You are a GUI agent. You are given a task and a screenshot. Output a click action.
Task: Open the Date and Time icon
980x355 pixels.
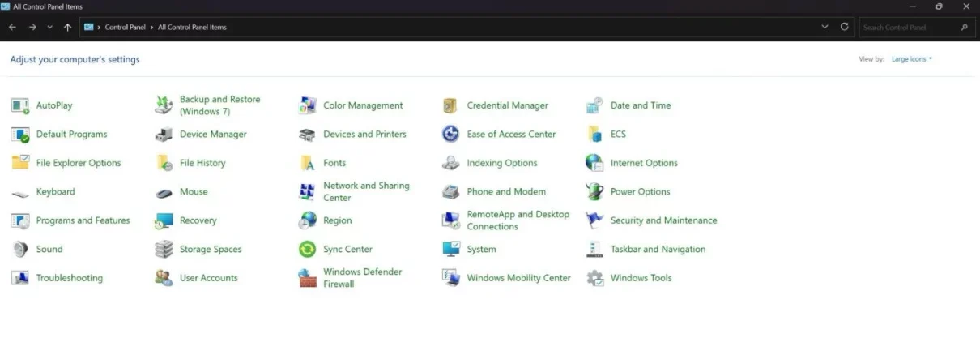coord(595,105)
